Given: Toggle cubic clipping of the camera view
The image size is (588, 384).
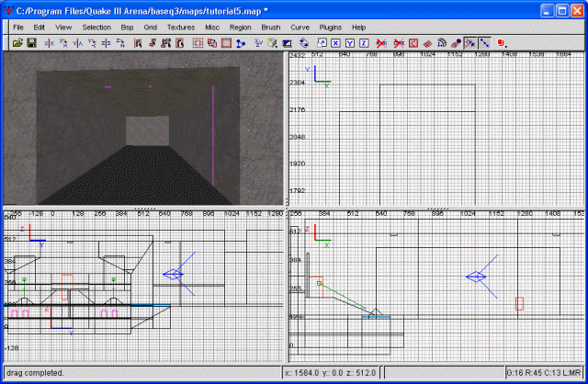Looking at the screenshot, I should tap(287, 43).
